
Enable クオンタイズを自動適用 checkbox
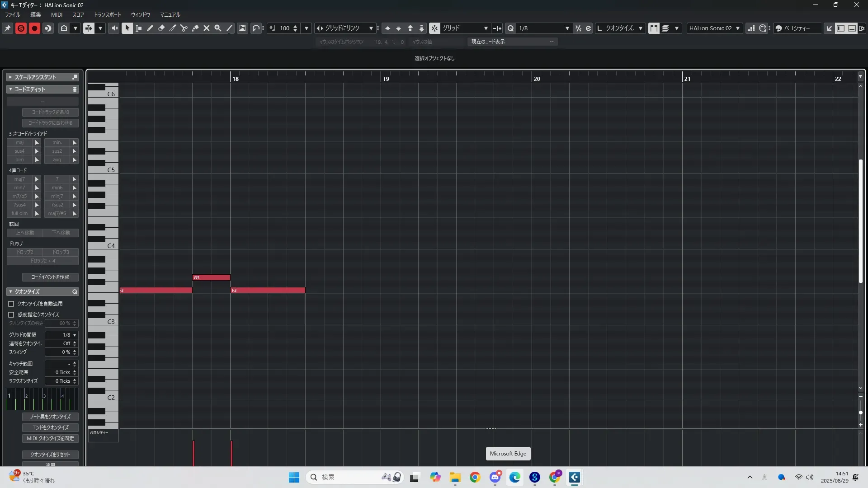(11, 304)
